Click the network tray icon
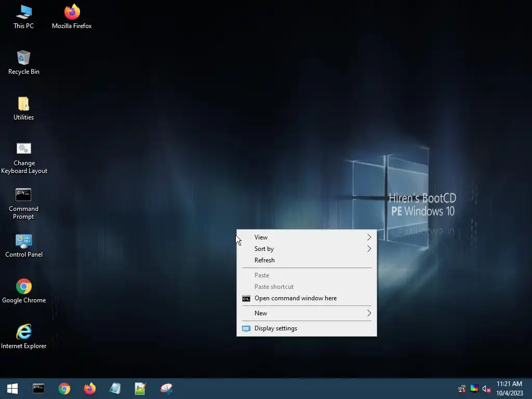The image size is (532, 399). point(462,389)
